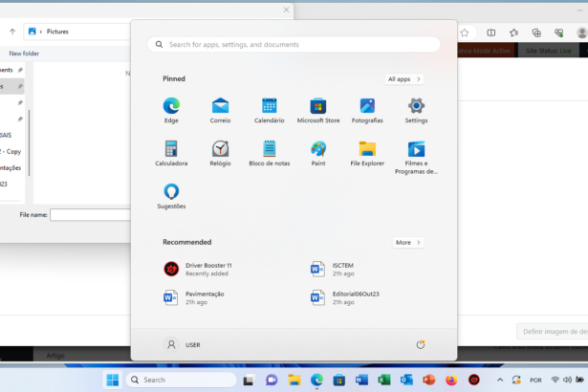Open the Chat app on taskbar
The width and height of the screenshot is (588, 392).
pos(272,380)
